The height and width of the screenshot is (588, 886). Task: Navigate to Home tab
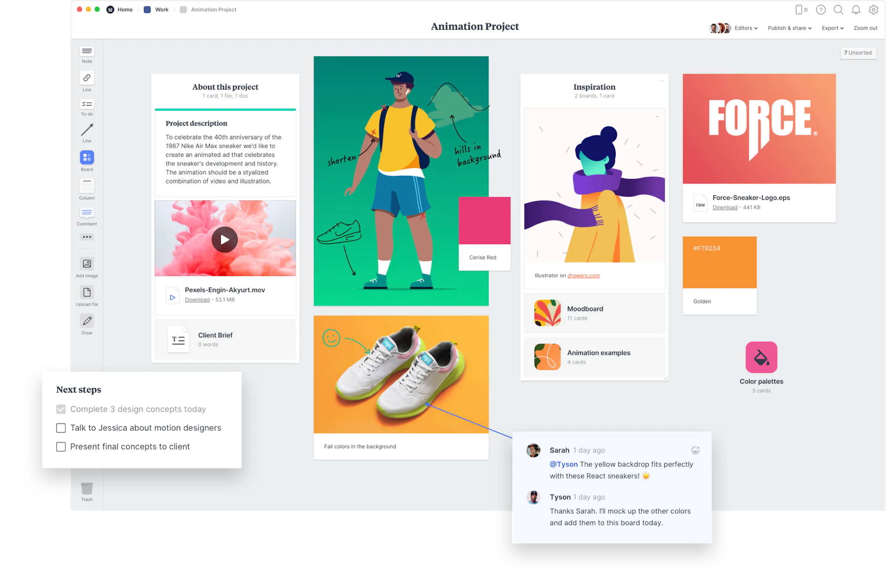pos(125,9)
